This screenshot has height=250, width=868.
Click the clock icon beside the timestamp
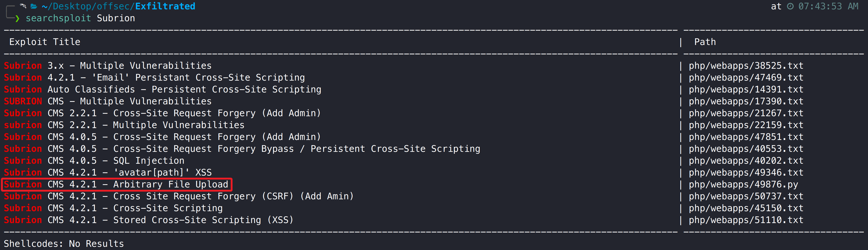(x=790, y=6)
